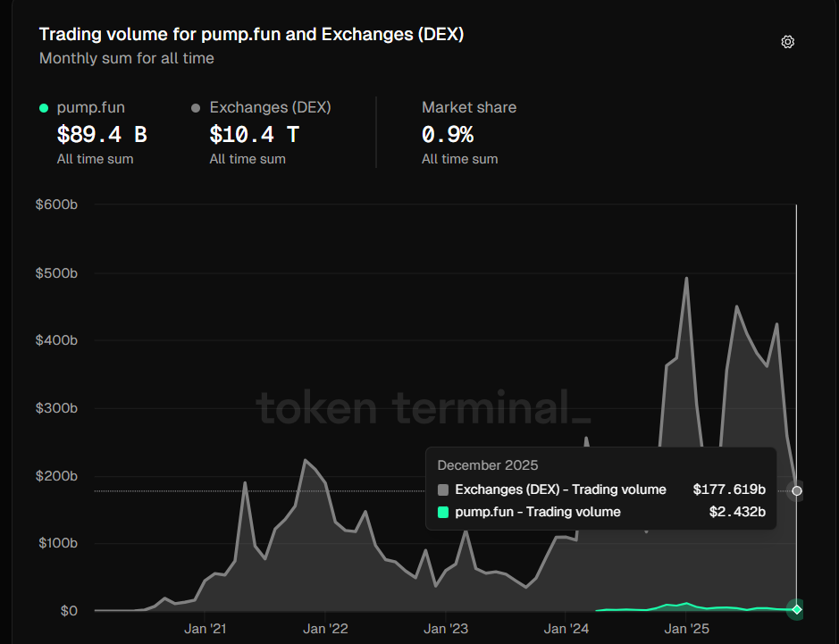Click the gray square in the tooltip

click(443, 489)
